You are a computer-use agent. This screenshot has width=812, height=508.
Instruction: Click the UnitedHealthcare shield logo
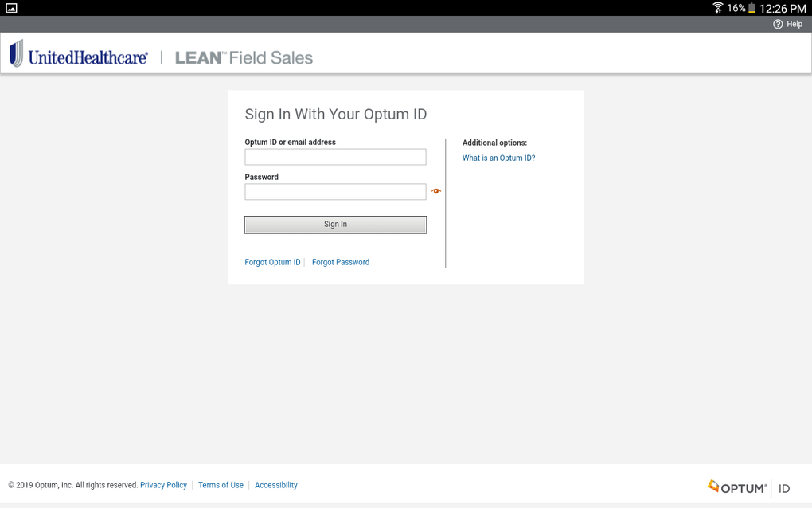pyautogui.click(x=16, y=54)
